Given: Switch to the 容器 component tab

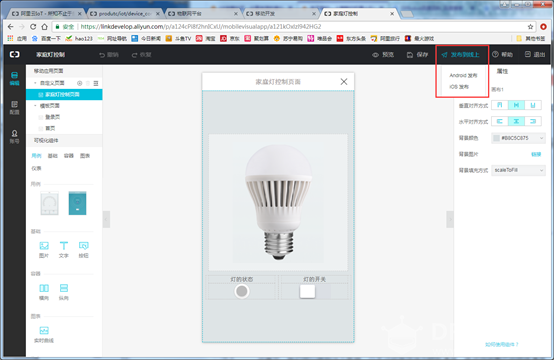Looking at the screenshot, I should coord(69,156).
